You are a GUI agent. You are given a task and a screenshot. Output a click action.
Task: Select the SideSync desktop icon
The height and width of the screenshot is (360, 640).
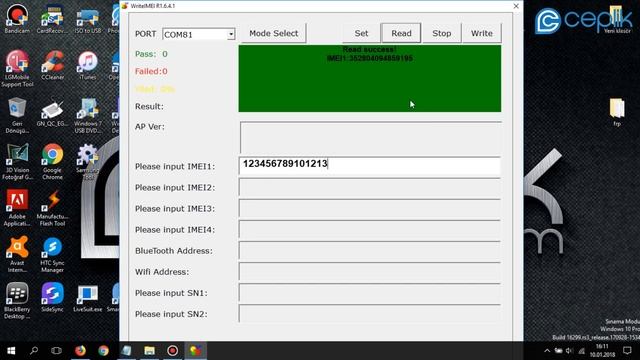pos(52,298)
